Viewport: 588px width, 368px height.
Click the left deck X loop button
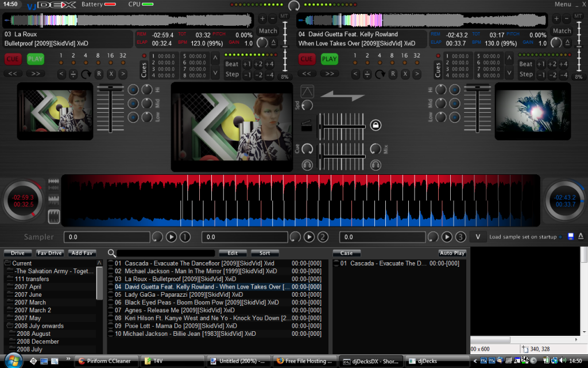pyautogui.click(x=111, y=74)
